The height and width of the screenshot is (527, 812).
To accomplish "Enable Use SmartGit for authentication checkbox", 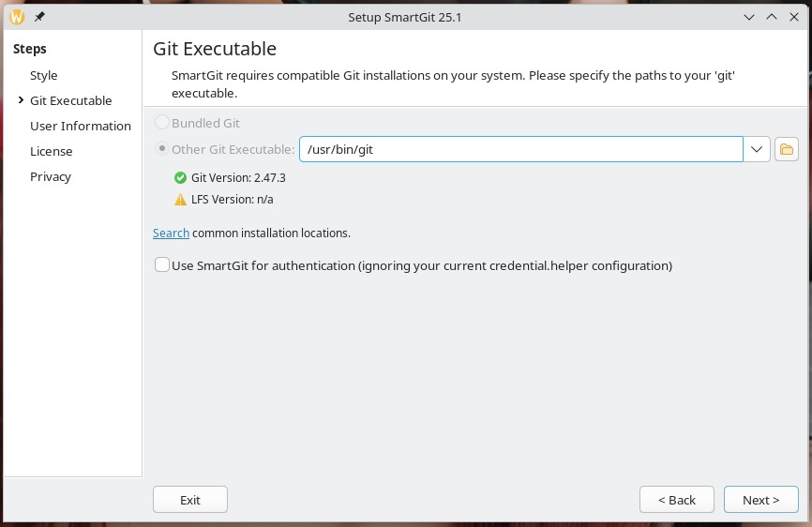I will point(162,265).
